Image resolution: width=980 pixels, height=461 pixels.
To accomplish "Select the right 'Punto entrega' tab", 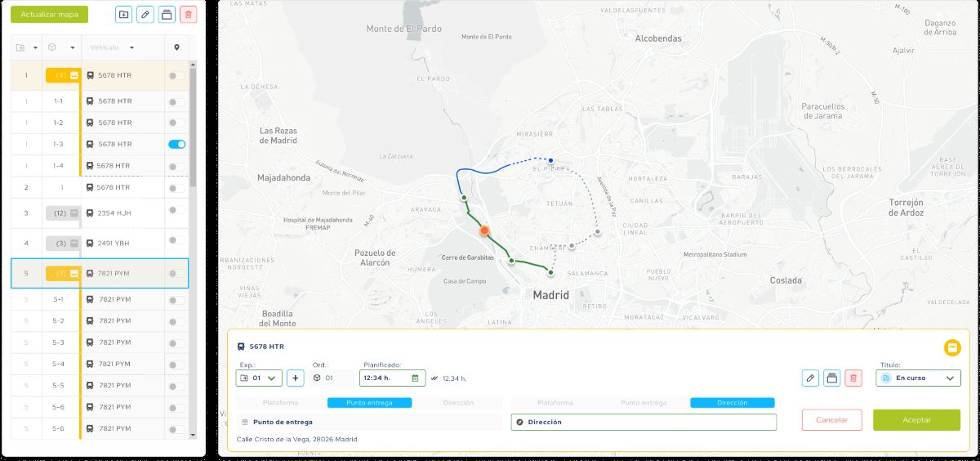I will point(643,402).
